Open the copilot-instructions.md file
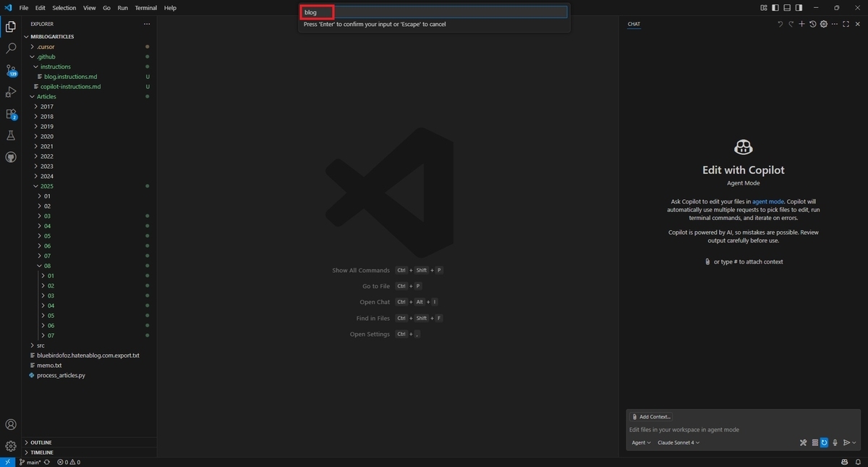Viewport: 868px width, 467px height. pos(70,87)
